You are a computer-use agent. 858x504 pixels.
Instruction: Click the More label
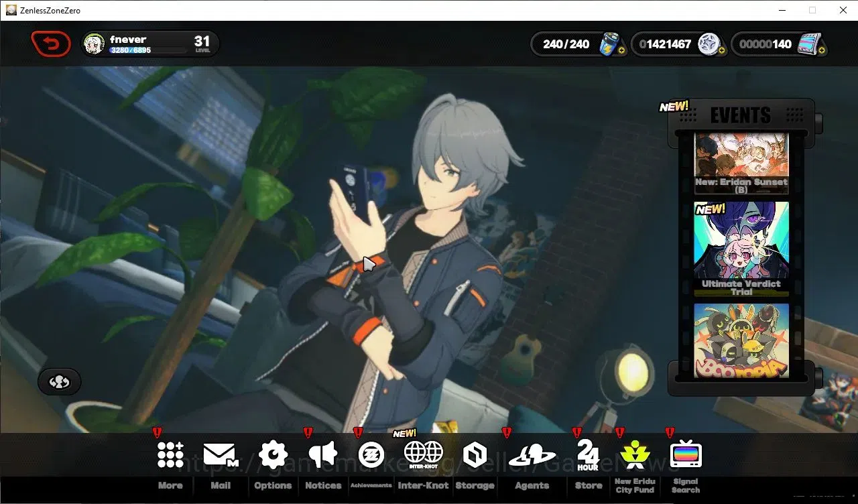[x=170, y=485]
